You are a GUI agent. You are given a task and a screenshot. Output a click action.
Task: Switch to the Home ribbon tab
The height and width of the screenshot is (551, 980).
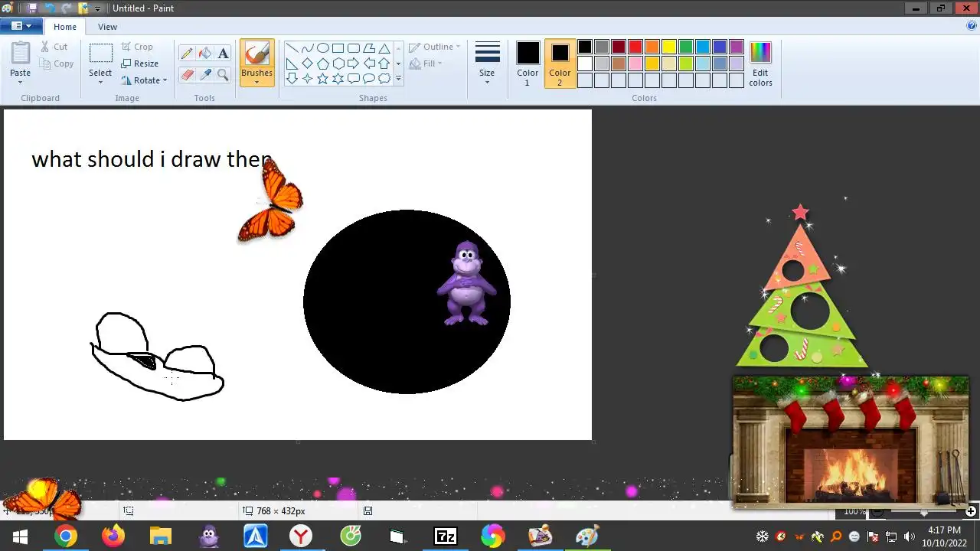point(65,27)
